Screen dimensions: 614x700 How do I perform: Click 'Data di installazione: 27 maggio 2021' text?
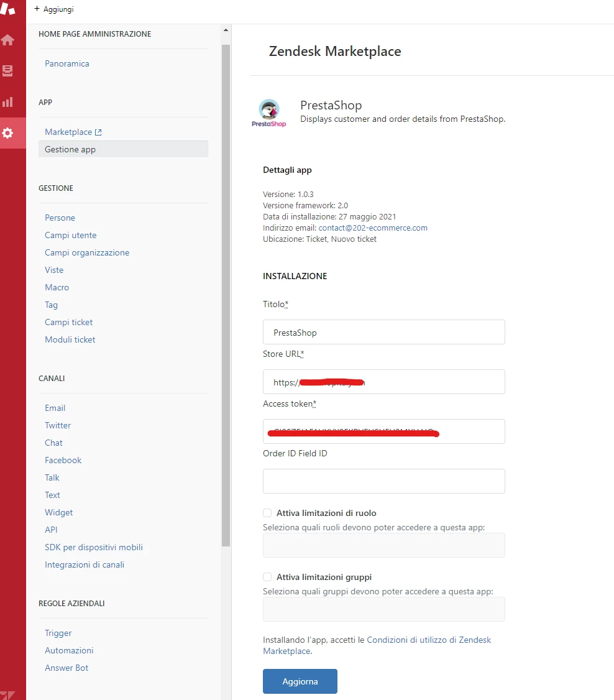point(329,216)
